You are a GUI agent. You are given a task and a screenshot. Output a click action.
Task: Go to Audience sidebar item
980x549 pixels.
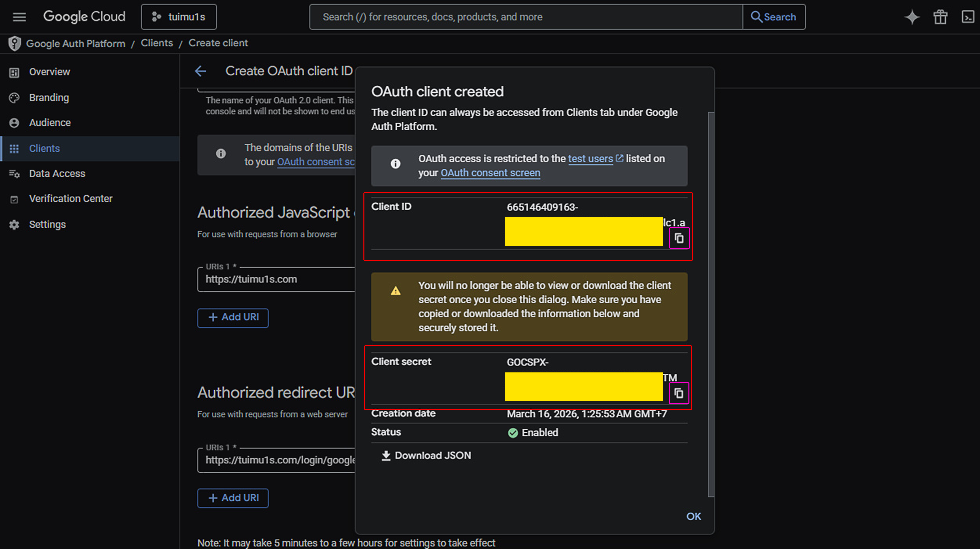click(x=50, y=123)
